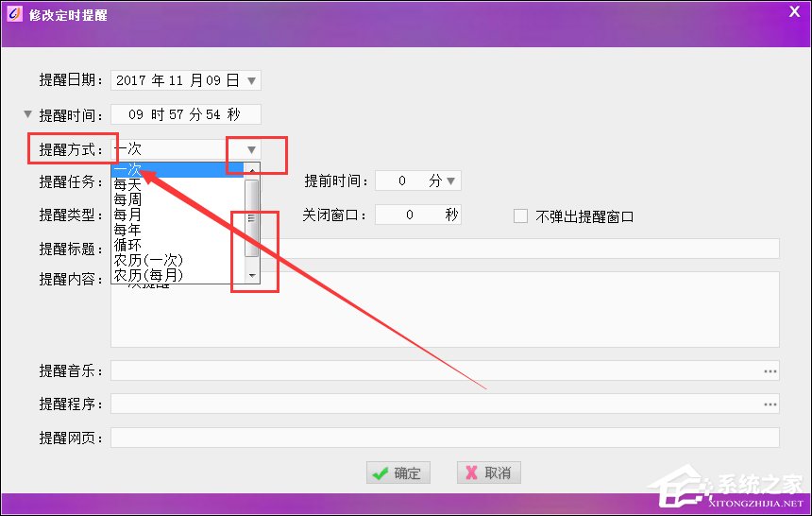Close the 修改定时提醒 dialog
The image size is (812, 516).
pos(794,11)
